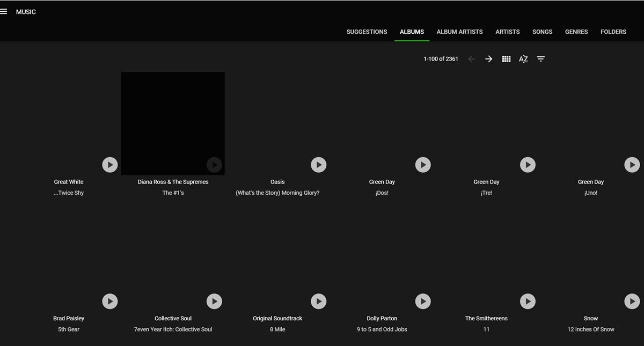Screen dimensions: 644x346
Task: Play Diana Ross The #1's album
Action: click(214, 165)
